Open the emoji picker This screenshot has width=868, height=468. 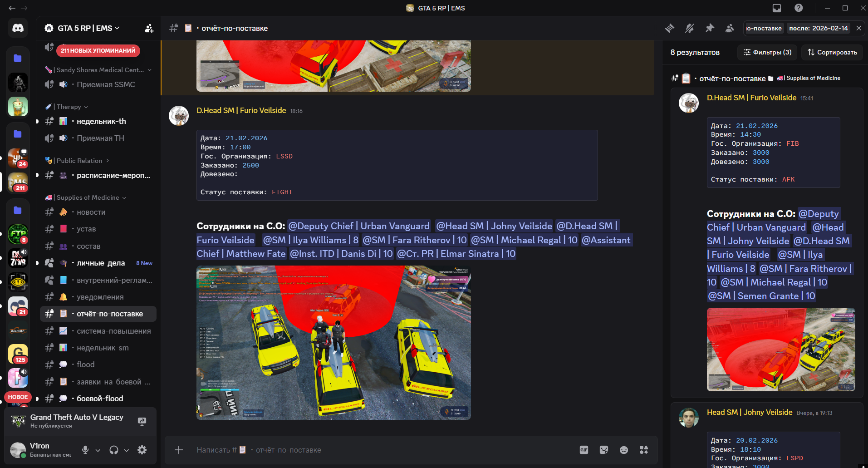624,450
